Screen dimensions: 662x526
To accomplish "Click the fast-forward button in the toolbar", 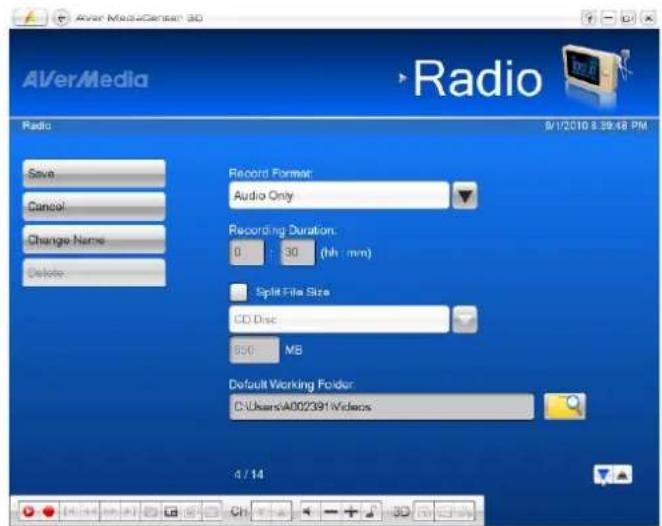I will 110,512.
